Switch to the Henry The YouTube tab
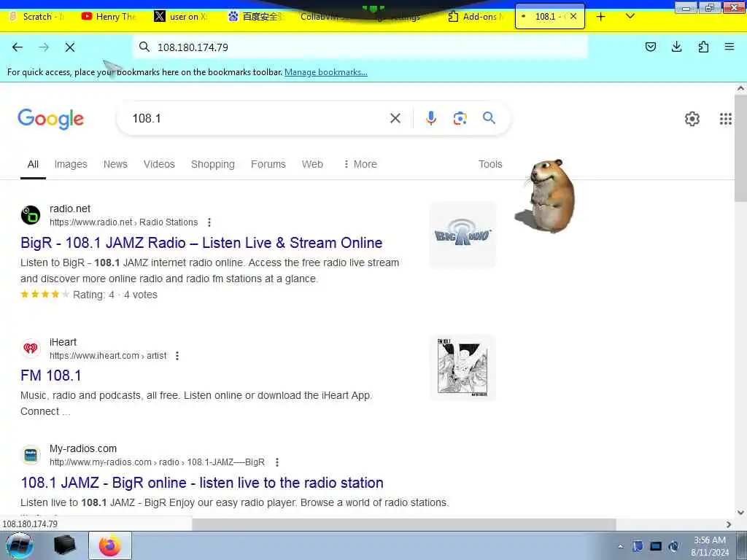The height and width of the screenshot is (560, 747). point(109,17)
